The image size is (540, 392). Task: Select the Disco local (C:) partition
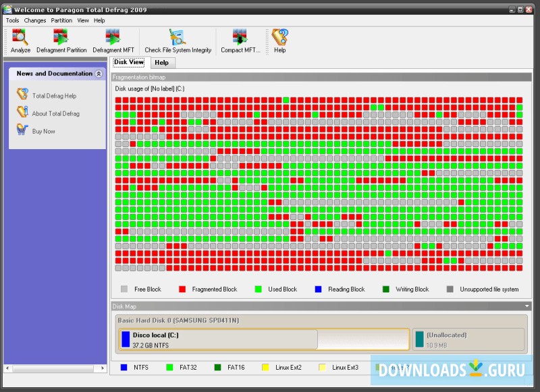264,339
